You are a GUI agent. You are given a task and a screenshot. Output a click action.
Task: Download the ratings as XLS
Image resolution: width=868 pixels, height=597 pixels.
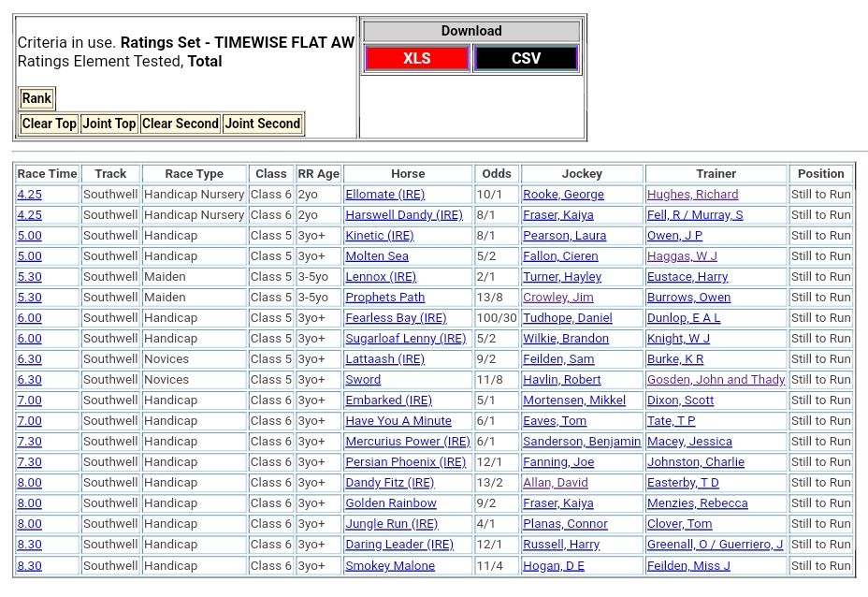(416, 58)
